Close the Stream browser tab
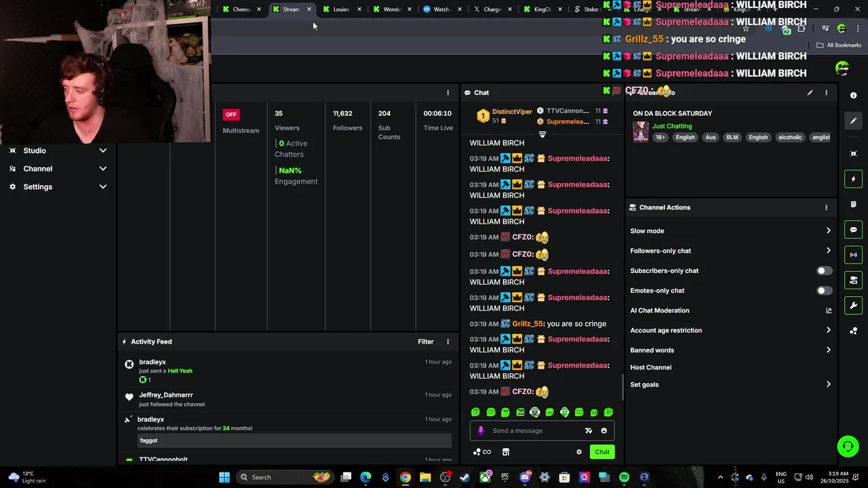868x488 pixels. pos(309,9)
